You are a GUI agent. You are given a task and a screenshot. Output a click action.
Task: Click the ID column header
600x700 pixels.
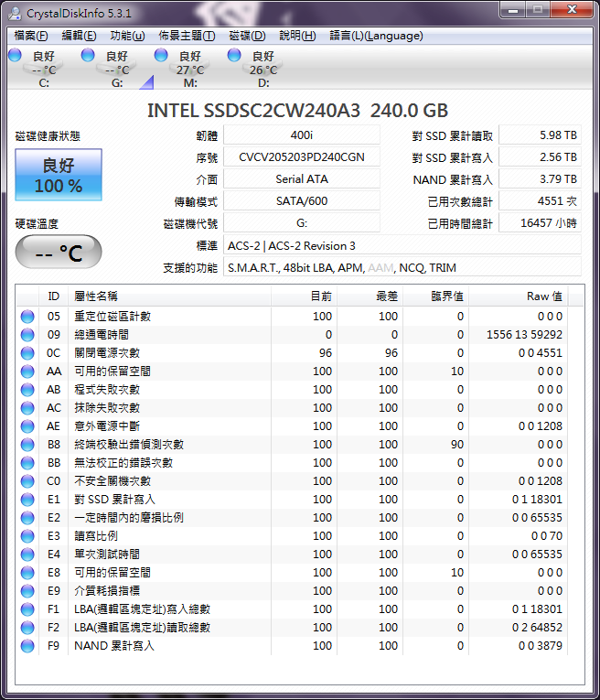click(x=54, y=296)
